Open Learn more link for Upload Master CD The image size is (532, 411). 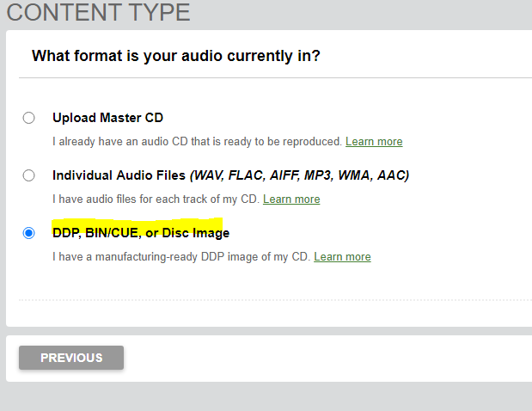coord(374,141)
